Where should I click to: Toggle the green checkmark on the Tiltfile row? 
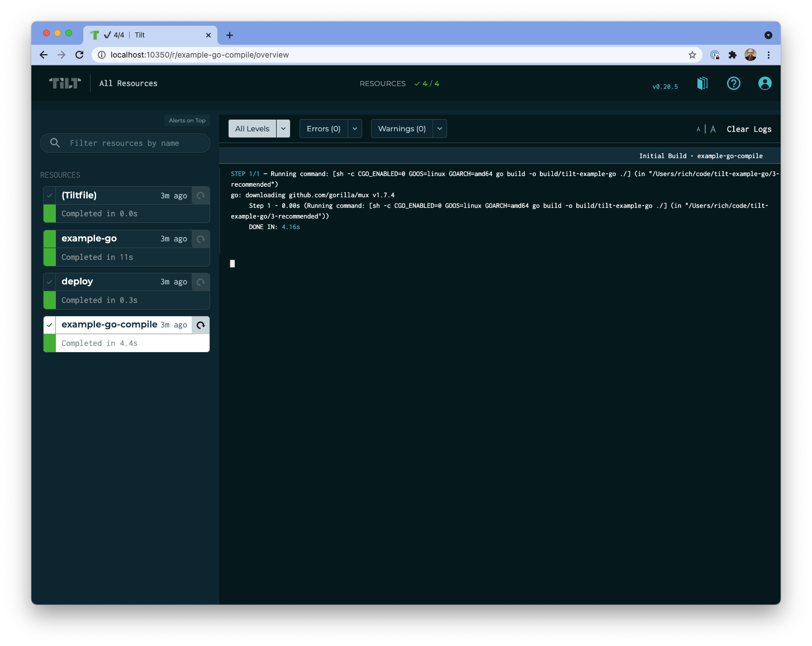click(x=49, y=196)
